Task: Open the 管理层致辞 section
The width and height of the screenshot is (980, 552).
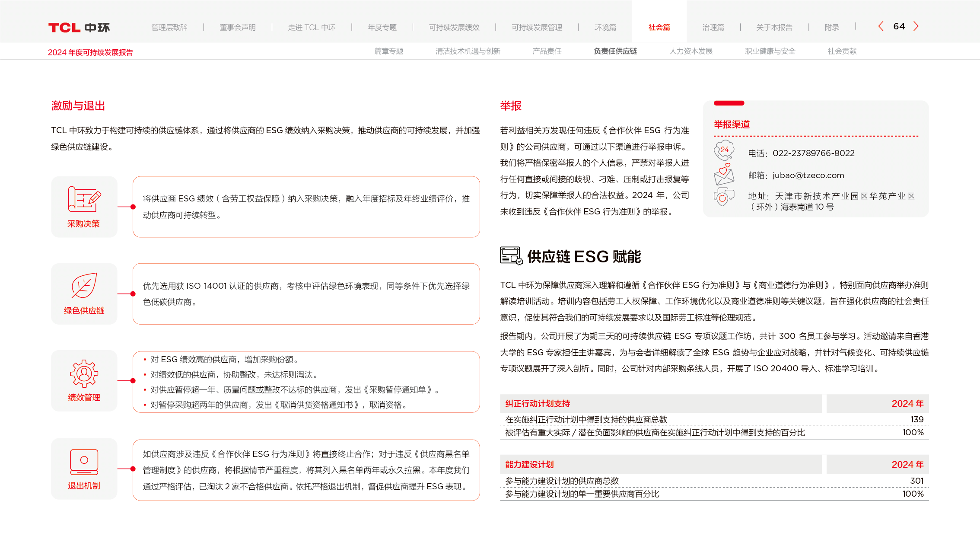Action: pos(169,28)
